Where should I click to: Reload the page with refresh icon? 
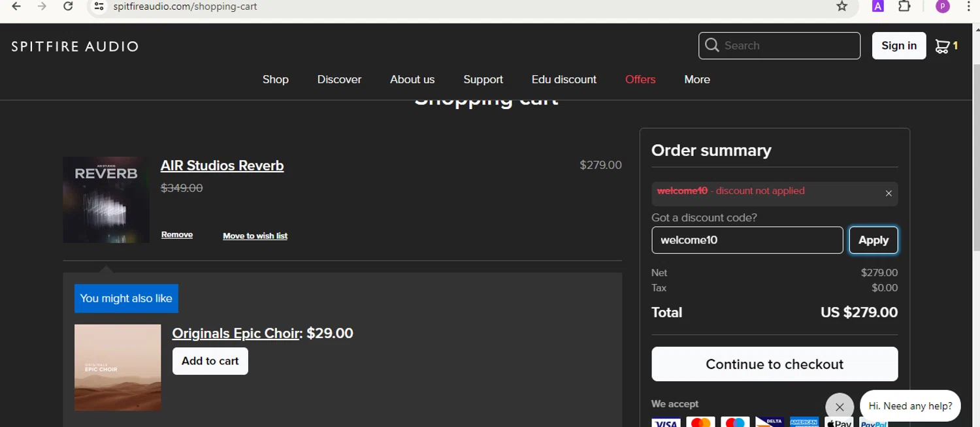point(68,7)
